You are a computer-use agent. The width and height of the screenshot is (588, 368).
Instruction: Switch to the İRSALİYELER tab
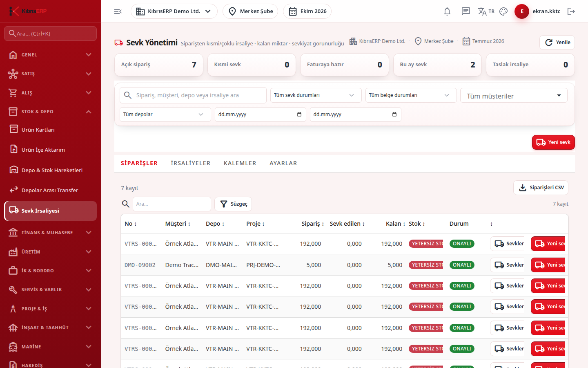(191, 163)
